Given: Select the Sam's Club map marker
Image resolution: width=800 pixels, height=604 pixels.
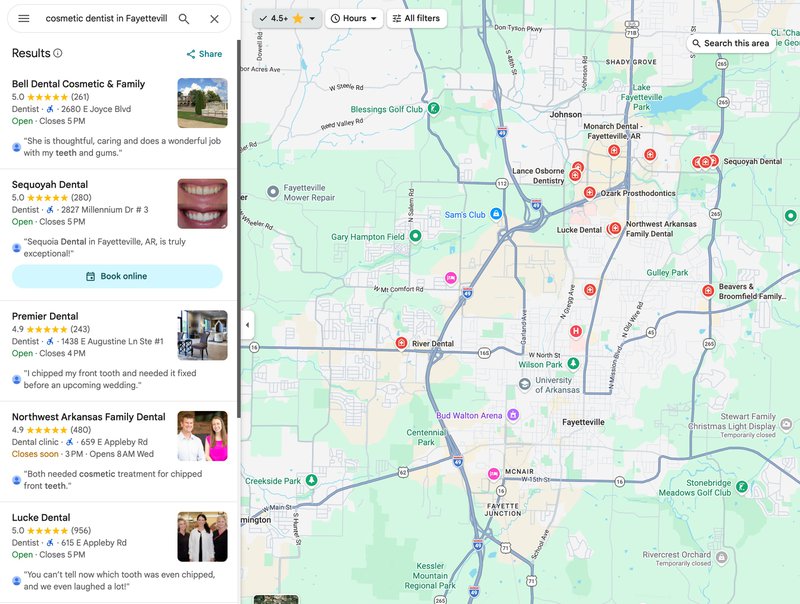Looking at the screenshot, I should point(496,214).
